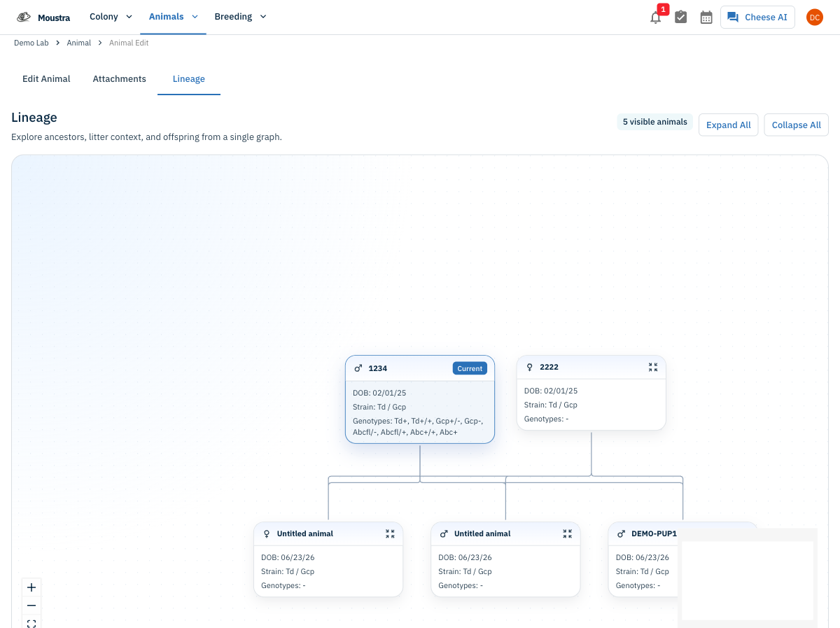840x628 pixels.
Task: Click Animal Edit breadcrumb text
Action: [x=129, y=43]
